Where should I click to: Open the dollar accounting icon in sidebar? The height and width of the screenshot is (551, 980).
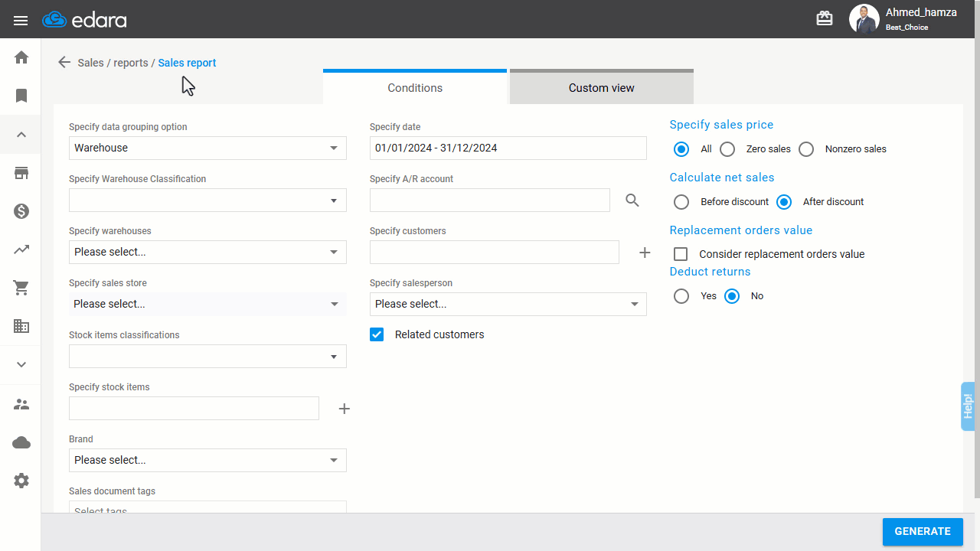coord(21,211)
